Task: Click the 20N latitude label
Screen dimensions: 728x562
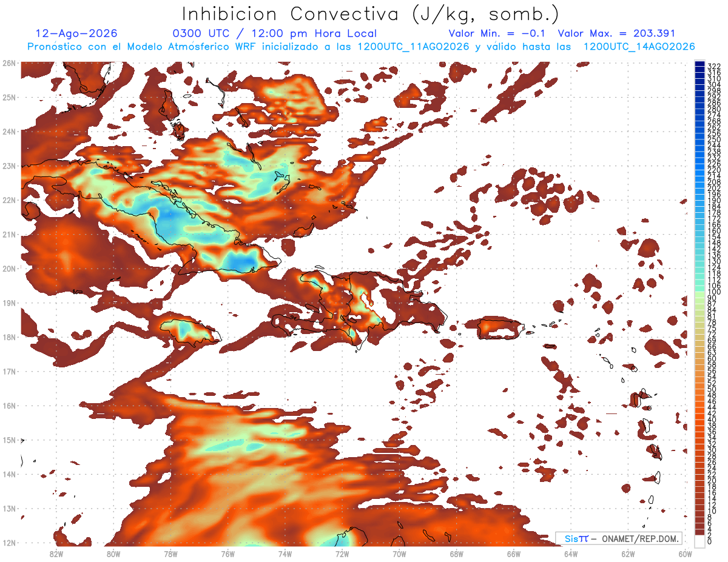Action: coord(9,269)
